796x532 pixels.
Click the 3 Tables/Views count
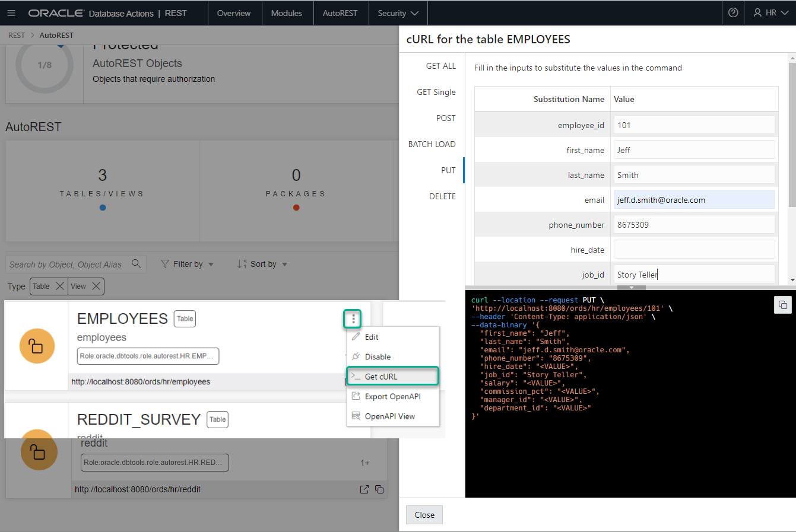103,175
